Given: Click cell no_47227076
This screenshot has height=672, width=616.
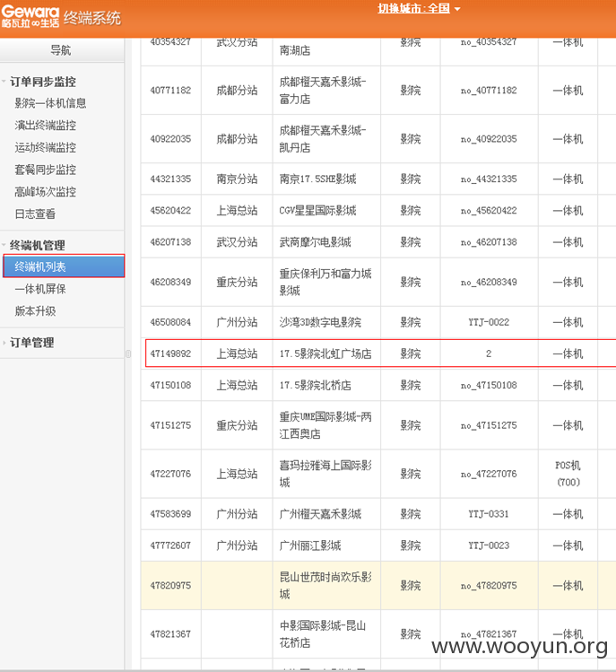Looking at the screenshot, I should [489, 474].
